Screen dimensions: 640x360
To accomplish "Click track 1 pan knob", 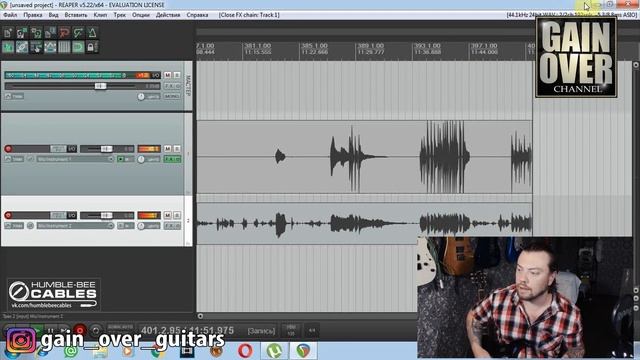I will 141,159.
